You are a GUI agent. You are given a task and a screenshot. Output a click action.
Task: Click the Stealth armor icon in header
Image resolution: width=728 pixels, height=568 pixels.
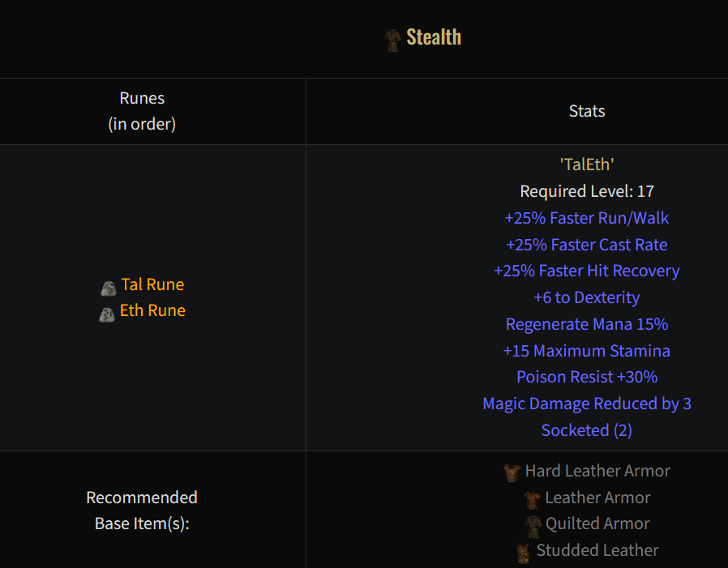tap(393, 40)
